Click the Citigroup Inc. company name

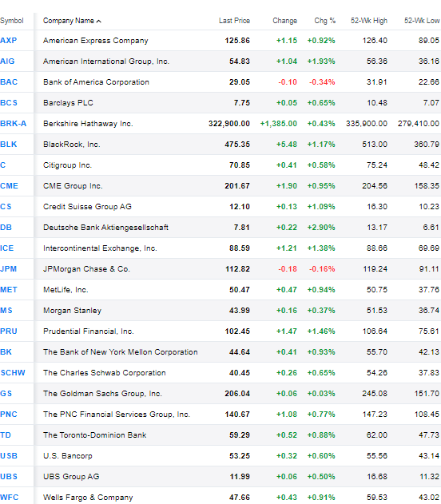[67, 165]
